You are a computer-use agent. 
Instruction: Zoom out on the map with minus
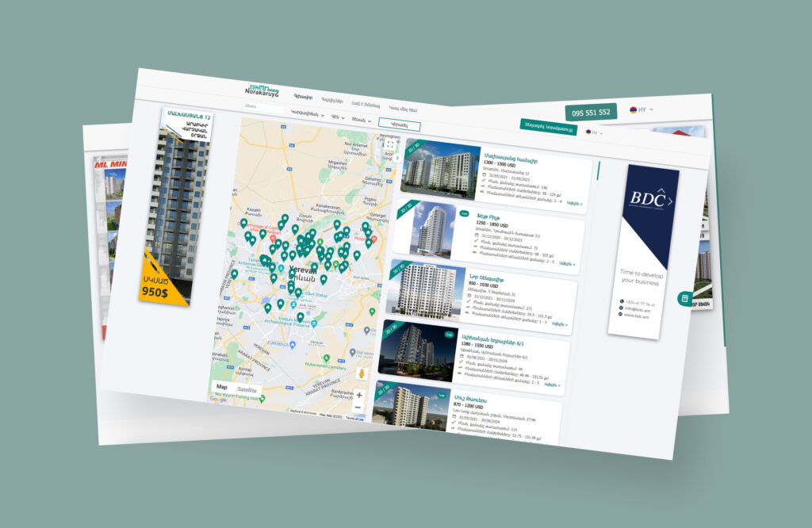(x=358, y=407)
